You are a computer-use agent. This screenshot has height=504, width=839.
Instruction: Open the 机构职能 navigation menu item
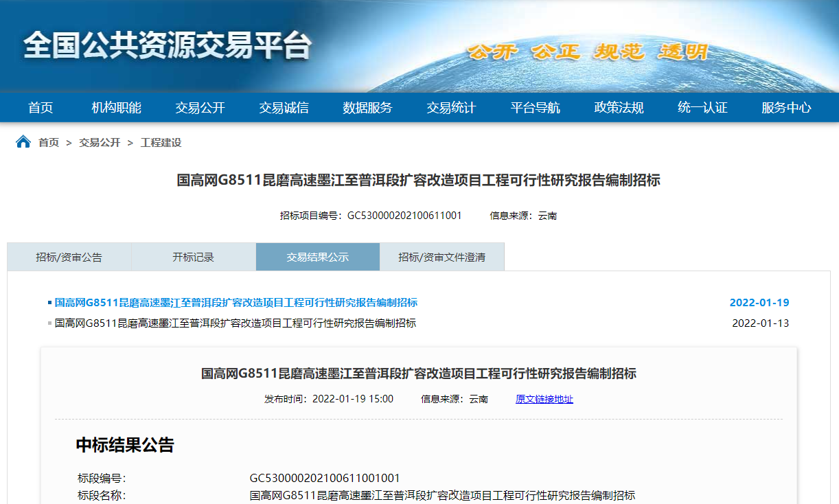(116, 108)
